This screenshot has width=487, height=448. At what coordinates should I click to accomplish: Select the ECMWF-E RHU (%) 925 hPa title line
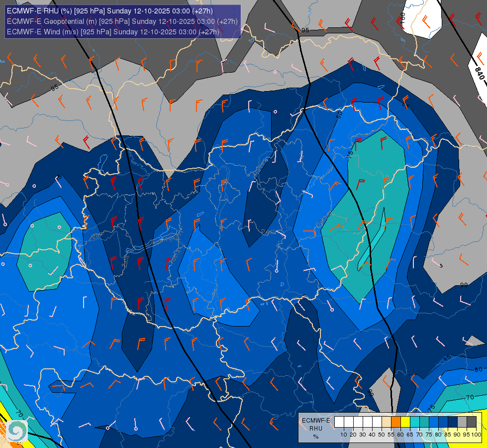click(110, 11)
